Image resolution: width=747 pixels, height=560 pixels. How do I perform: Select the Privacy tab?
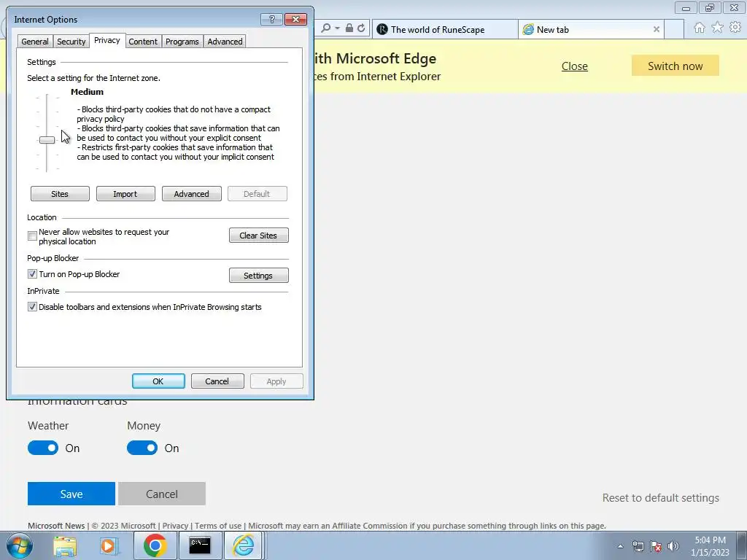(x=107, y=41)
